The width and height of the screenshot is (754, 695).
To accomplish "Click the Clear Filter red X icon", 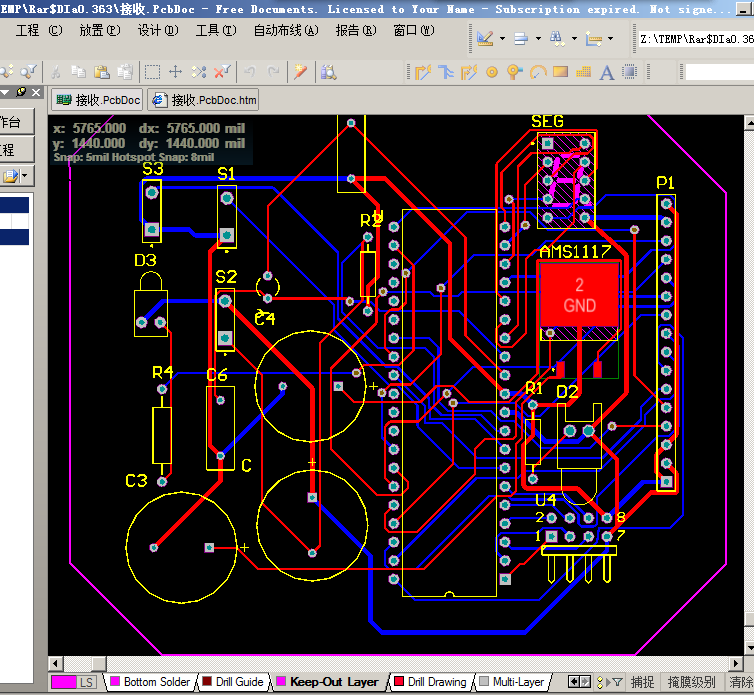I will click(x=222, y=72).
